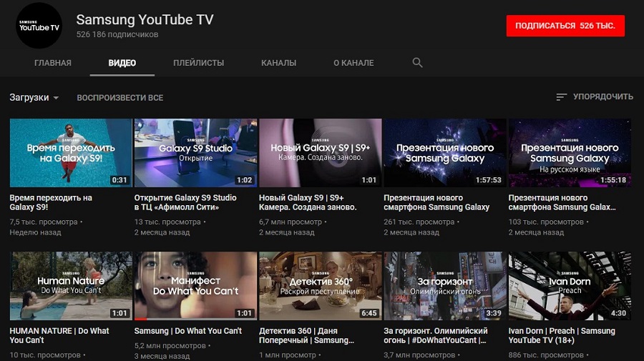The image size is (644, 361).
Task: Click the 0:31 duration badge
Action: click(119, 179)
